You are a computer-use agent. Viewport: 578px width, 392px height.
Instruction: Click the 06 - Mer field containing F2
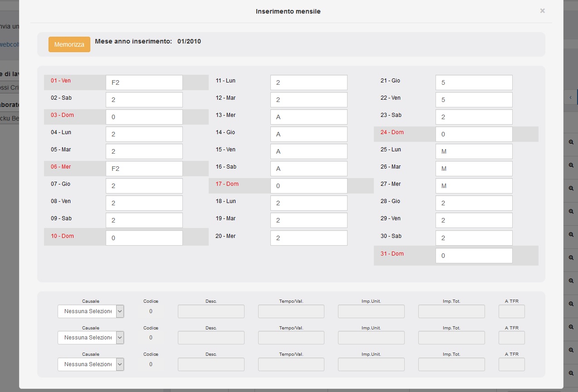click(144, 169)
